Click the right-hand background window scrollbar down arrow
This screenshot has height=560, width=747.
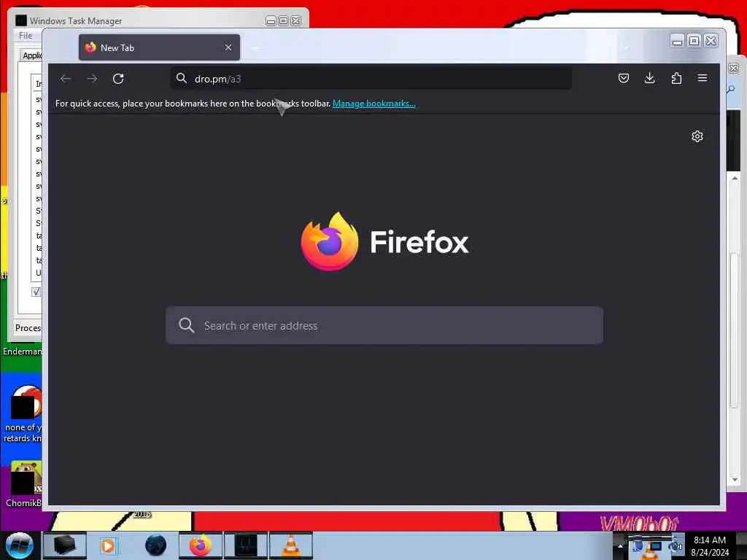(734, 480)
